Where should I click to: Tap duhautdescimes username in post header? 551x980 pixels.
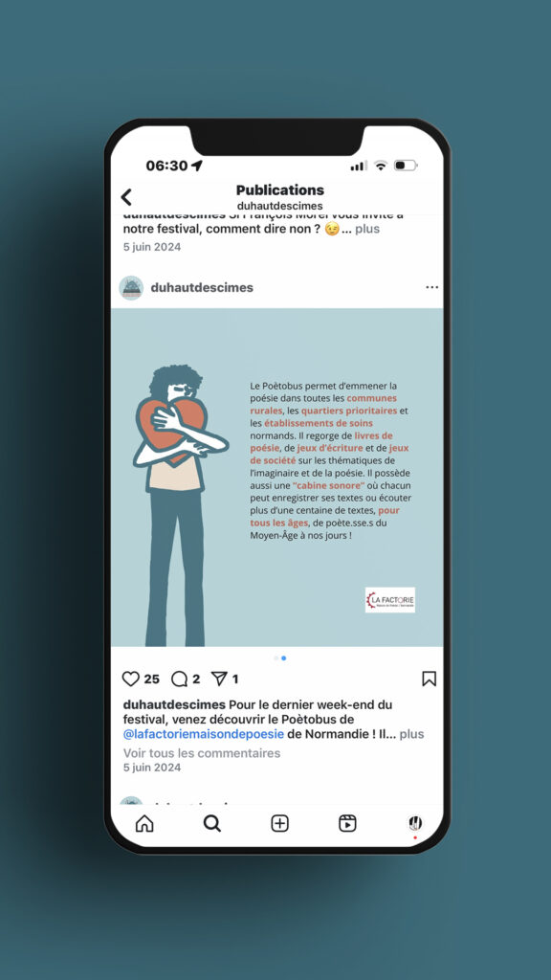click(x=202, y=287)
